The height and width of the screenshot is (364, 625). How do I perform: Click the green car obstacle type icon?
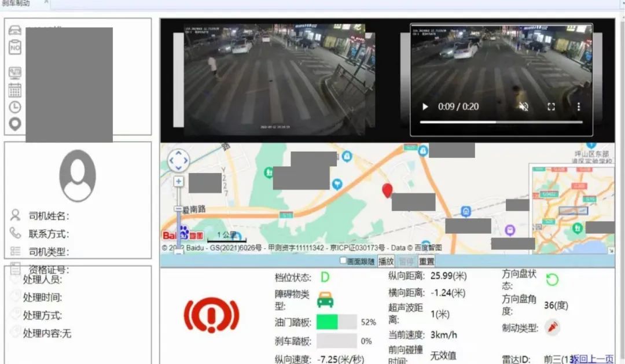(x=325, y=299)
